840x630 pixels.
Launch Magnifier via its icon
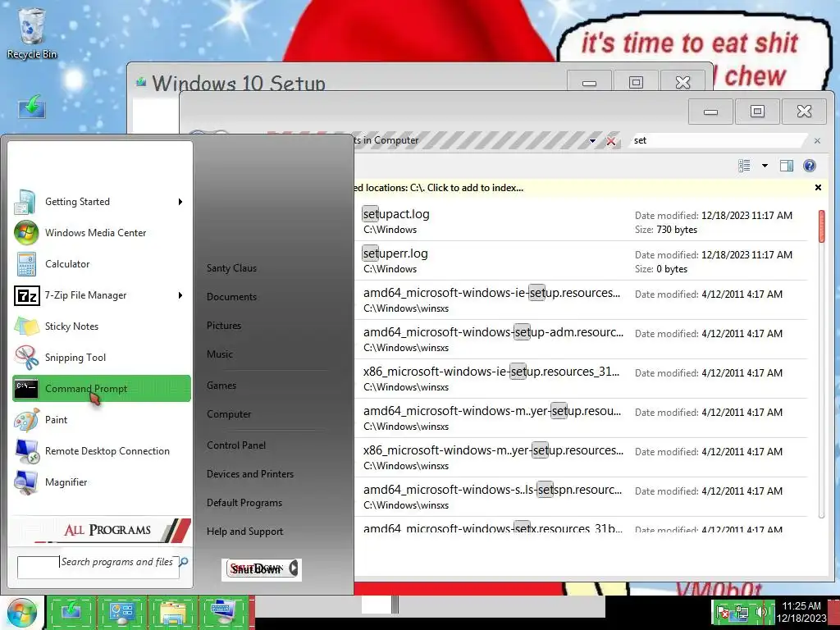[26, 482]
